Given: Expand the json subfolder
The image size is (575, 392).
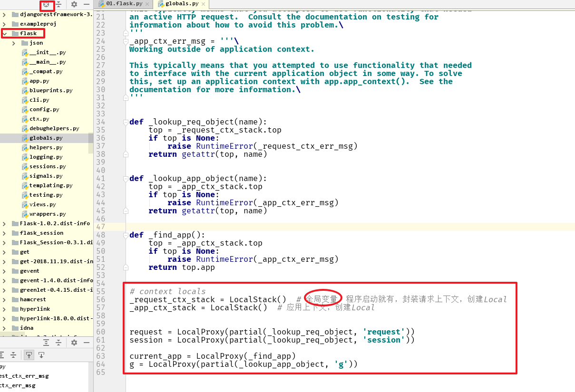Looking at the screenshot, I should coord(14,43).
